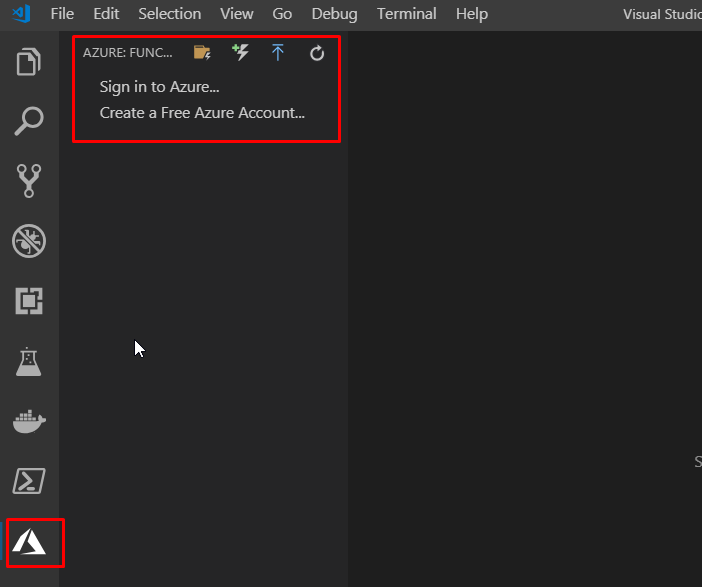This screenshot has height=587, width=702.
Task: Open the Explorer view in activity bar
Action: pyautogui.click(x=29, y=61)
